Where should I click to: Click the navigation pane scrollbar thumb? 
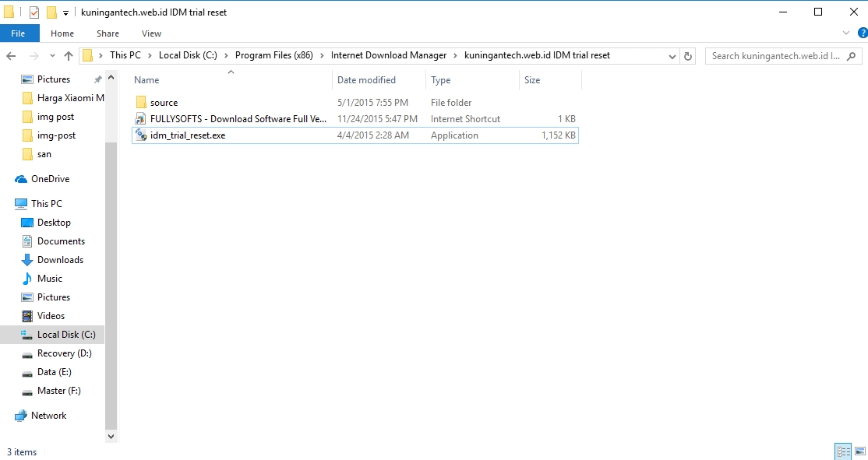(111, 286)
